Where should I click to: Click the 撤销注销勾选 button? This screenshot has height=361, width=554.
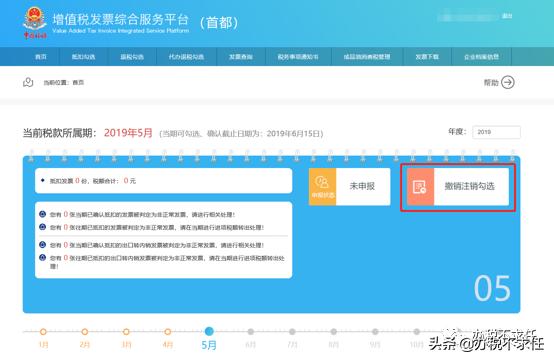458,187
